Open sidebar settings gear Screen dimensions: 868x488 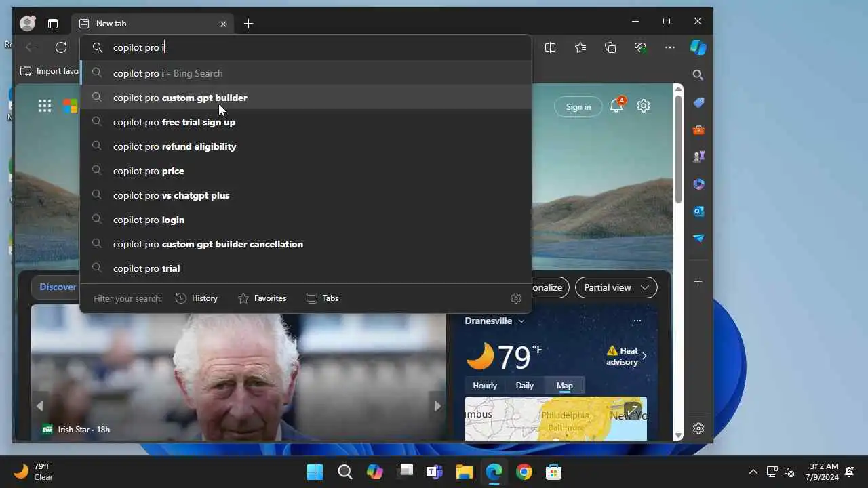(698, 428)
